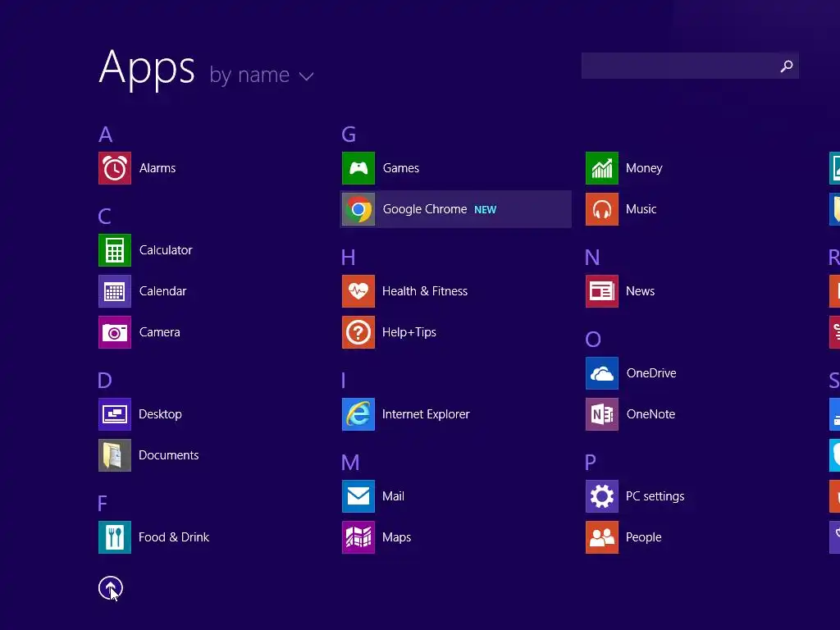840x630 pixels.
Task: Open the Games app icon
Action: click(358, 168)
